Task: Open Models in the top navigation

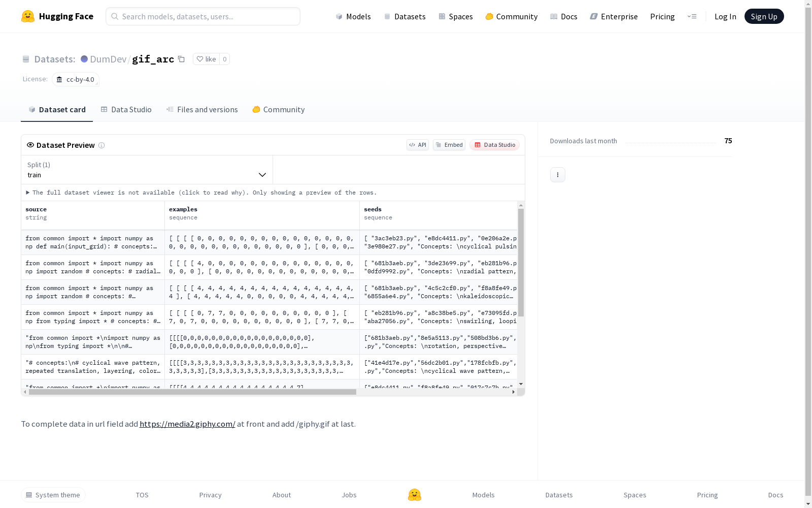Action: coord(353,16)
